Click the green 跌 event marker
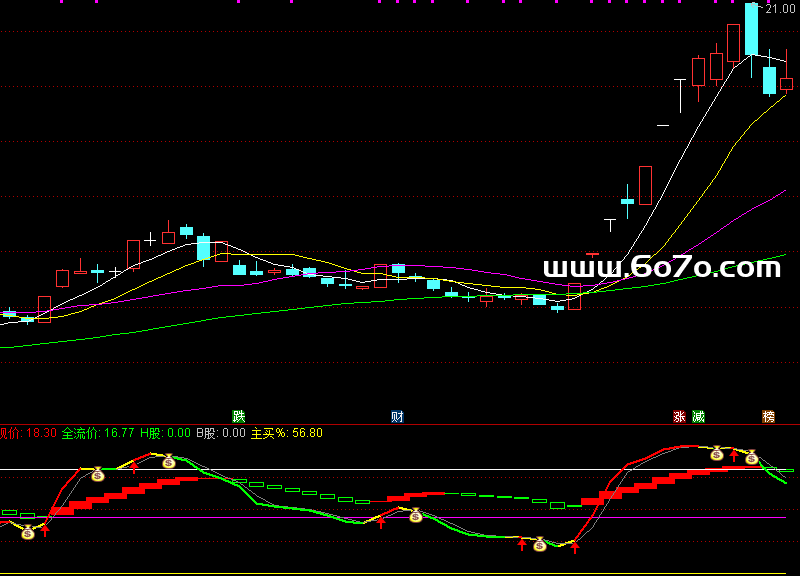Viewport: 800px width, 576px height. pyautogui.click(x=239, y=416)
